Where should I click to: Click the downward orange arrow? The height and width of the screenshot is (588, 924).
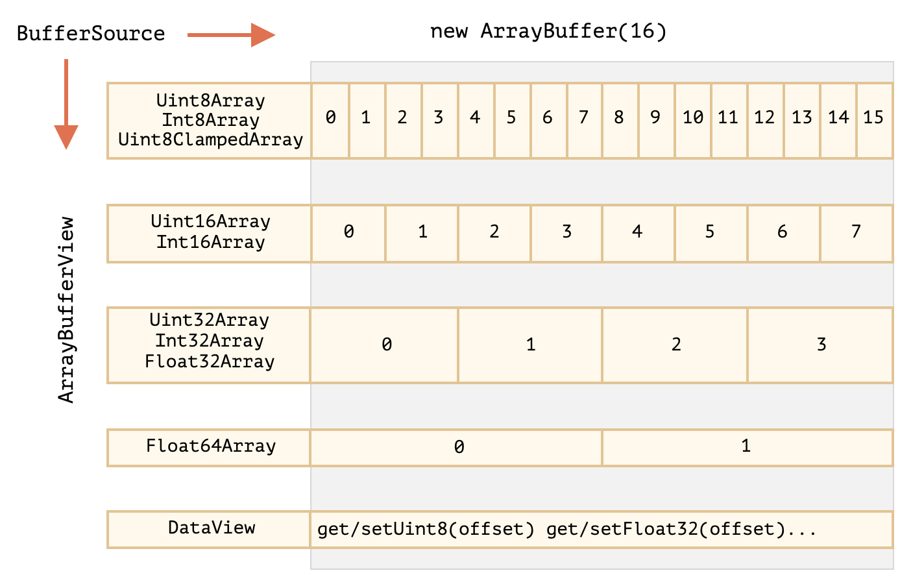tap(66, 104)
